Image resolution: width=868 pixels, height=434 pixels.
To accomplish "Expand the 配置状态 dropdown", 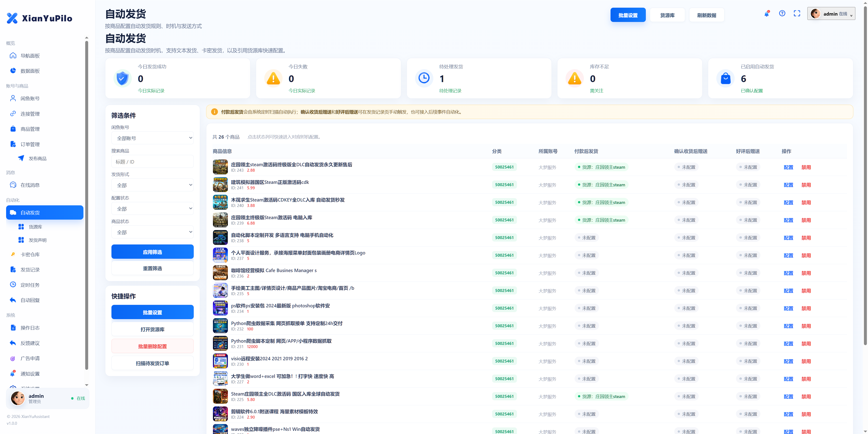I will pos(152,209).
